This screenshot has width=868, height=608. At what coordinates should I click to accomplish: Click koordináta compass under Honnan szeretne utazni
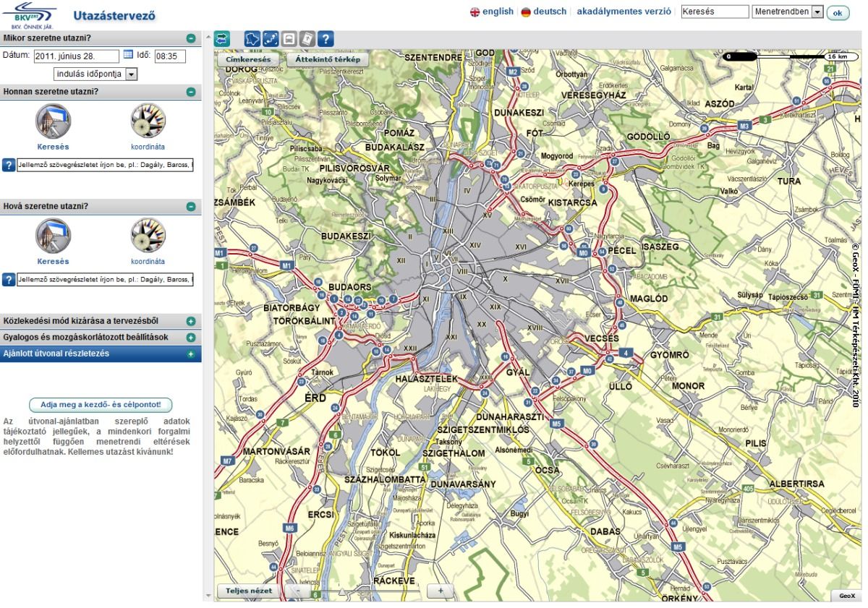pos(148,121)
